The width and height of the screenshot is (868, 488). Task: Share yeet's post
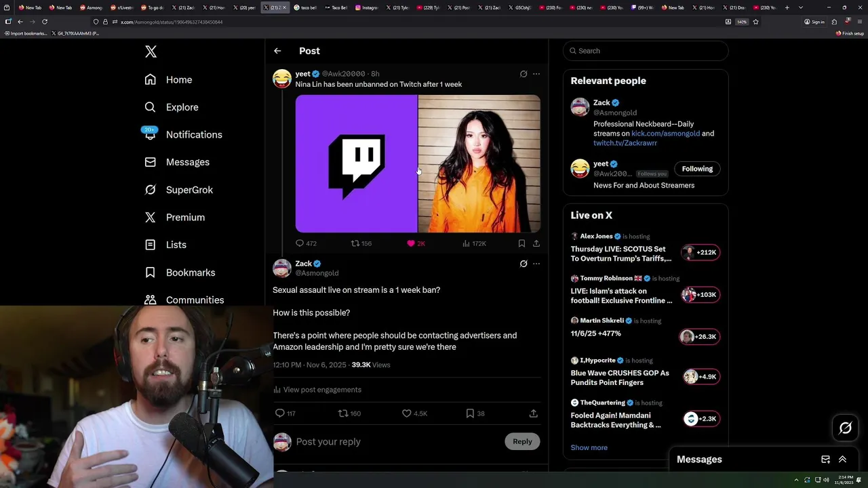coord(536,243)
